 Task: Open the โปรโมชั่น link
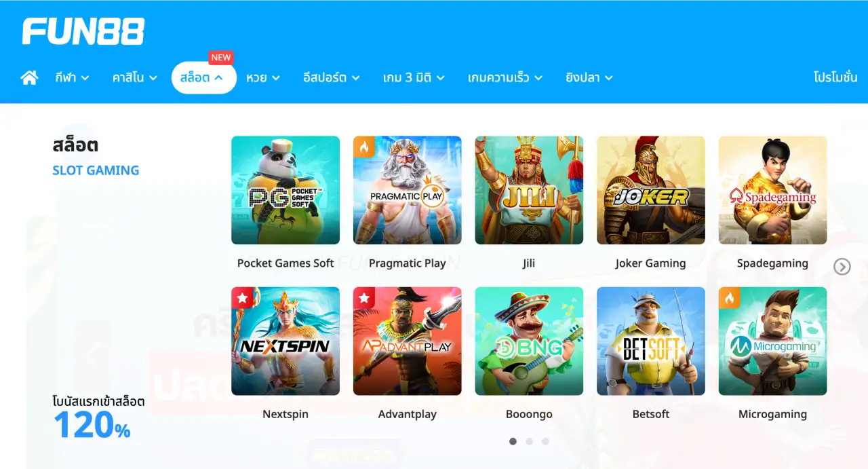point(835,78)
